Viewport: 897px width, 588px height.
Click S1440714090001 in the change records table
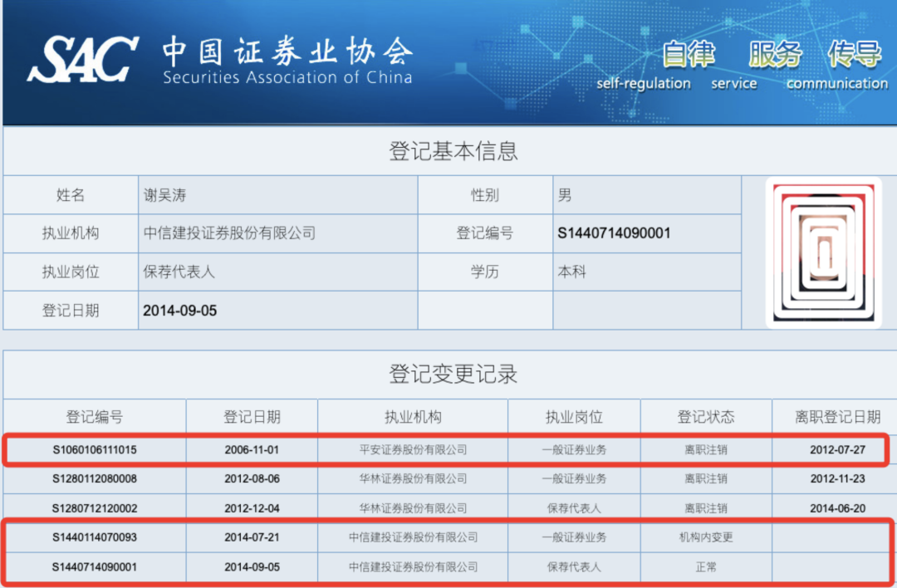point(95,567)
